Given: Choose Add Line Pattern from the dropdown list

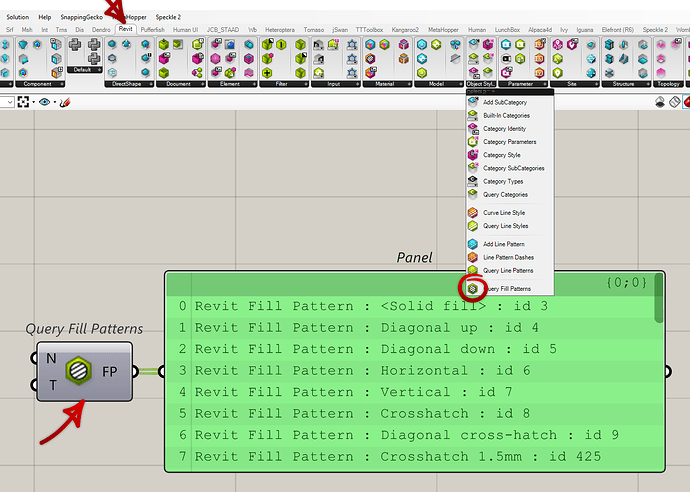Looking at the screenshot, I should [x=510, y=244].
